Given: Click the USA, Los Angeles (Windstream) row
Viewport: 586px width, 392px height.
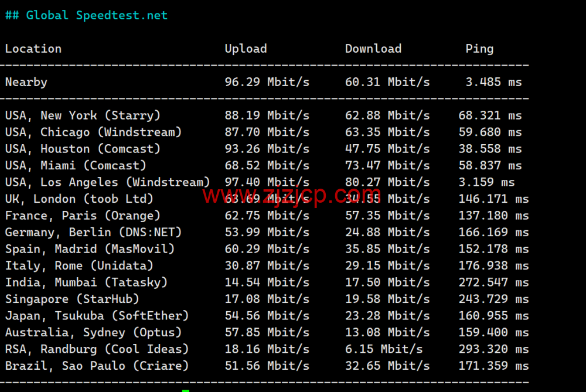Looking at the screenshot, I should [x=107, y=182].
